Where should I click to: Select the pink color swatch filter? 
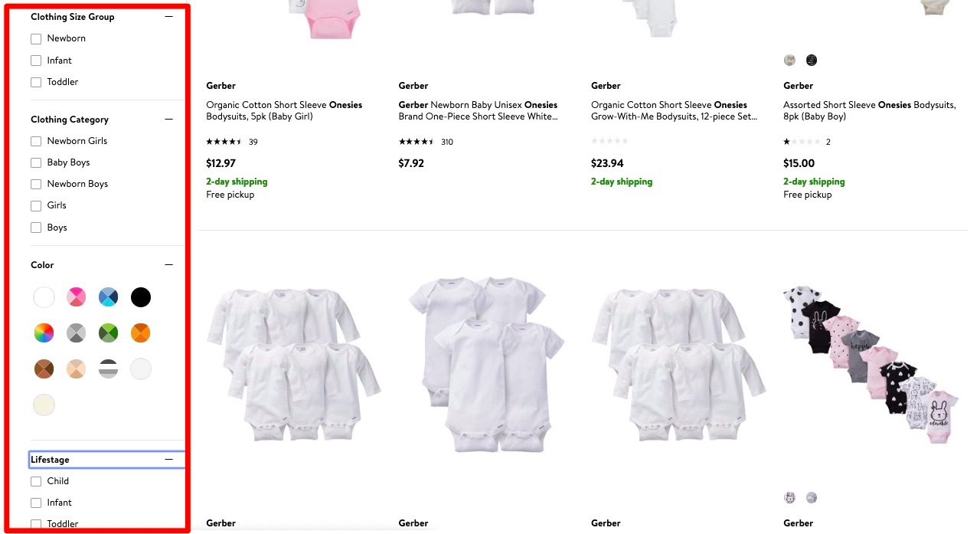[76, 297]
